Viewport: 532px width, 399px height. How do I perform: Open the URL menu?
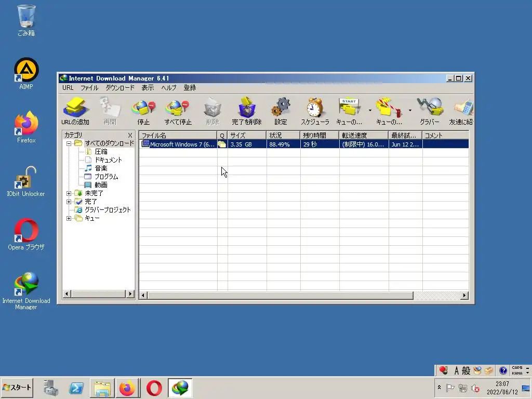coord(68,88)
